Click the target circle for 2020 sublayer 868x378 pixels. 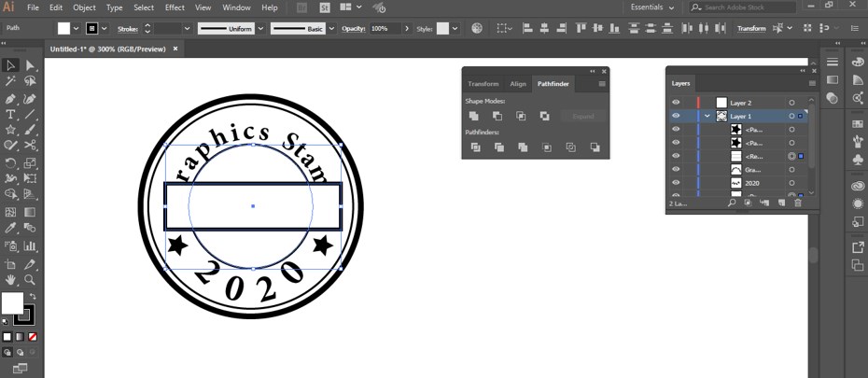point(791,183)
